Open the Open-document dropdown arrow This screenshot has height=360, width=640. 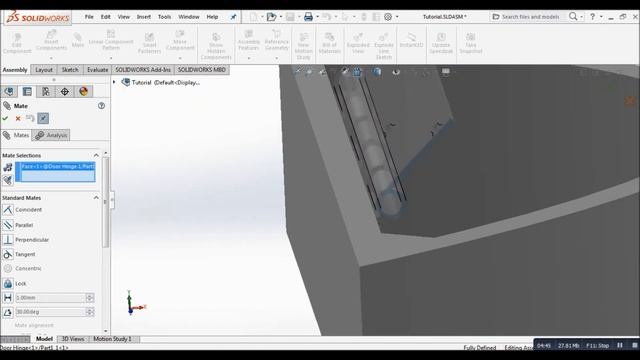pos(280,17)
